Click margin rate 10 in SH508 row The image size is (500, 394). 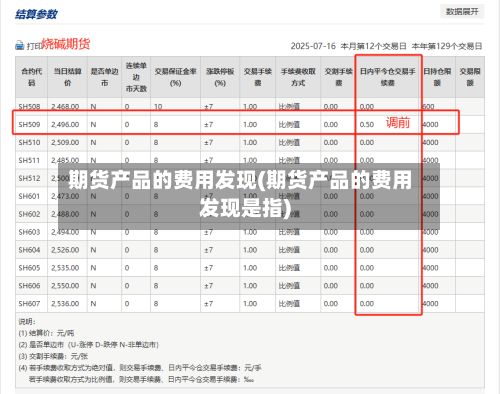tap(158, 107)
